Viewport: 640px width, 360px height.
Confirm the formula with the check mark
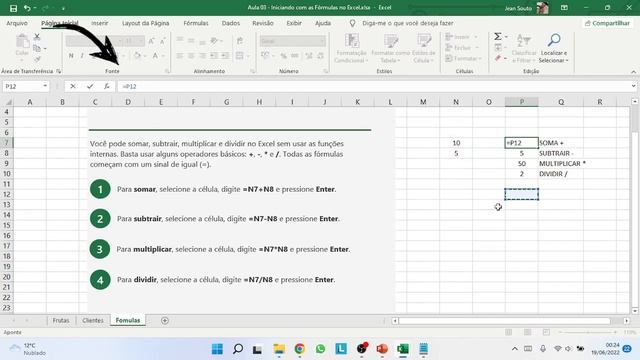(x=90, y=86)
